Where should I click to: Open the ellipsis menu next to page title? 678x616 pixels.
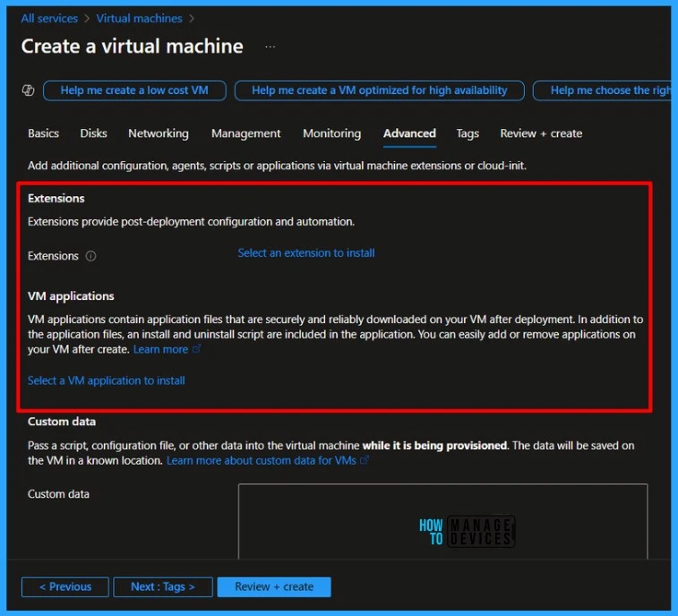click(x=270, y=47)
